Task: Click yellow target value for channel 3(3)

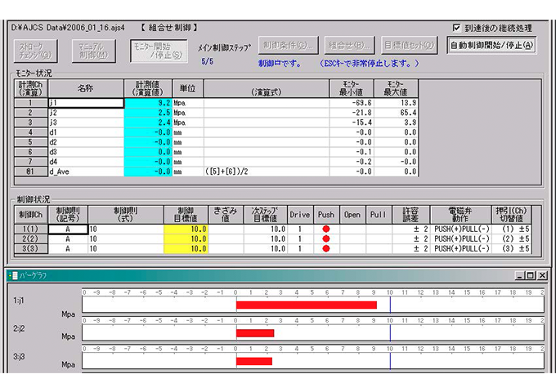Action: [x=186, y=248]
